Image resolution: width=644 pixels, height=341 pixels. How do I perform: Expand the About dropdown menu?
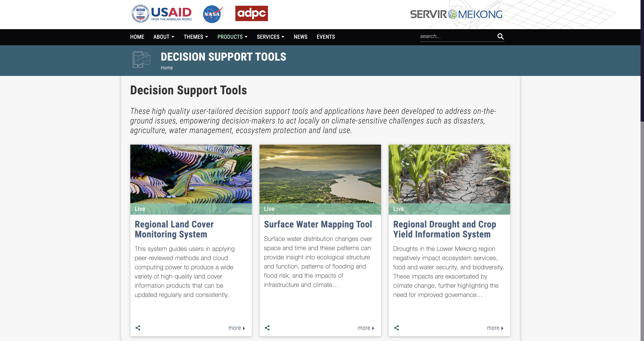coord(164,37)
